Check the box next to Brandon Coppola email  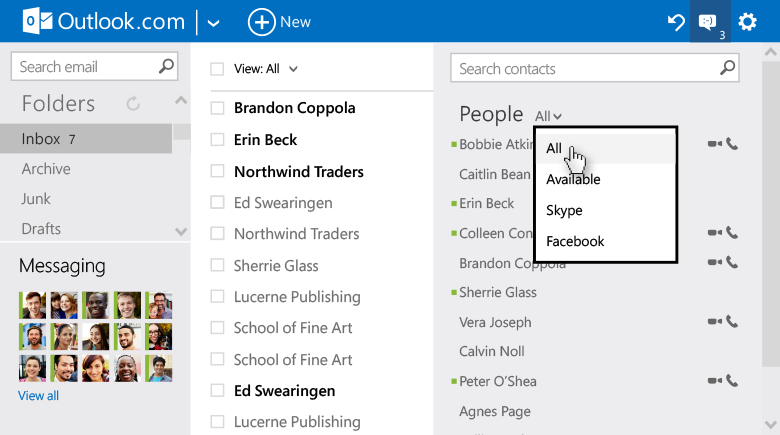tap(217, 108)
